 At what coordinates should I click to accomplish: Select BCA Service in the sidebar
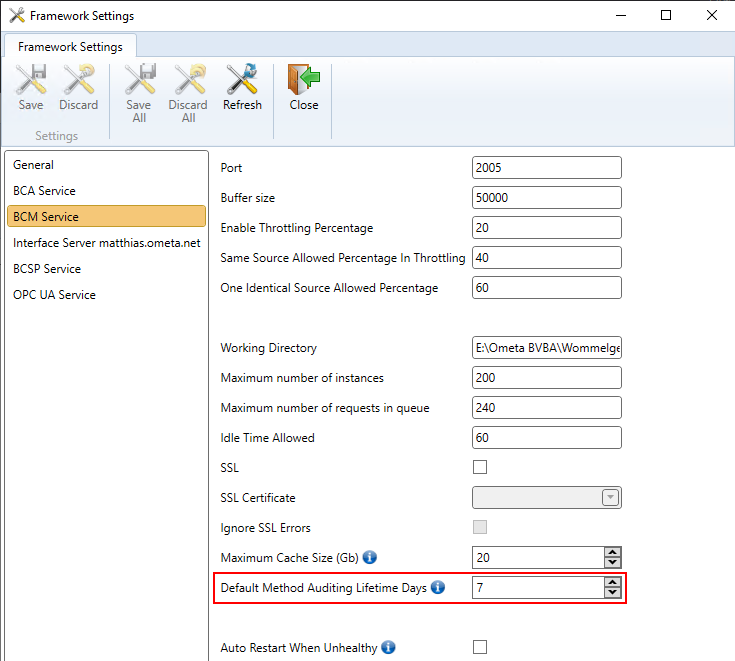[x=44, y=190]
